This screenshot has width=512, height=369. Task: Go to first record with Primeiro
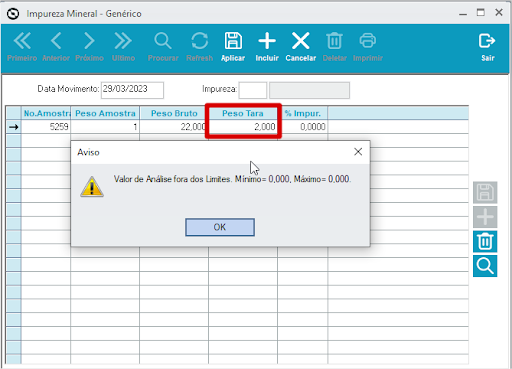tap(22, 47)
